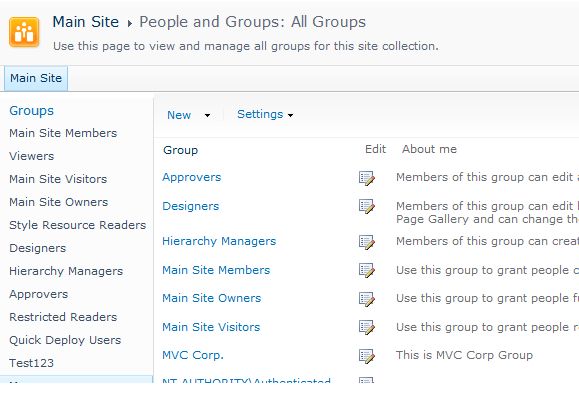Select the Main Site navigation tab

36,78
